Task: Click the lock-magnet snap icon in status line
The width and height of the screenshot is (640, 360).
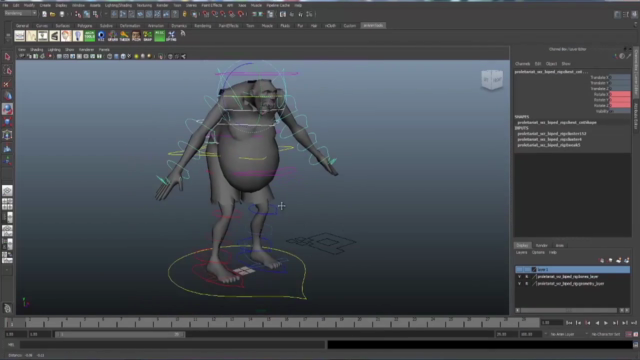Action: coord(184,14)
